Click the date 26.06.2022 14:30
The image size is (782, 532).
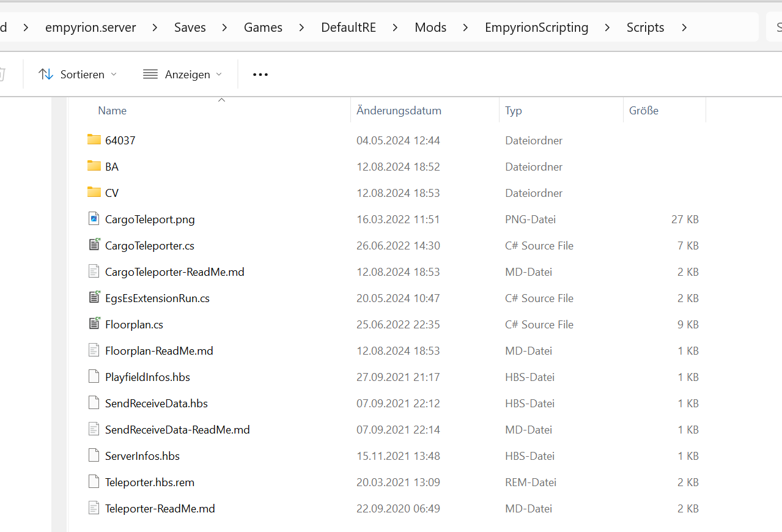[x=398, y=245]
